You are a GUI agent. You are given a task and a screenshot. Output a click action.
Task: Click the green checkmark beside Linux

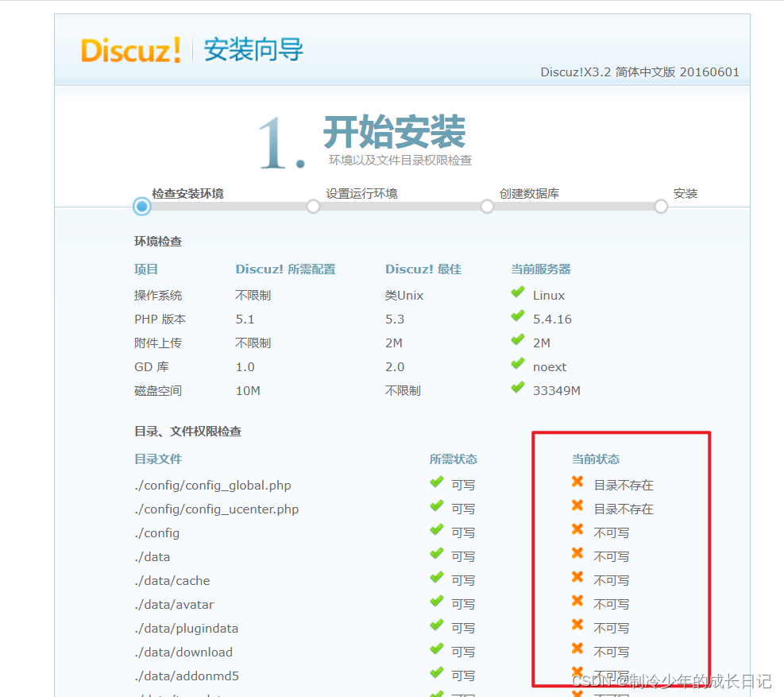point(517,294)
